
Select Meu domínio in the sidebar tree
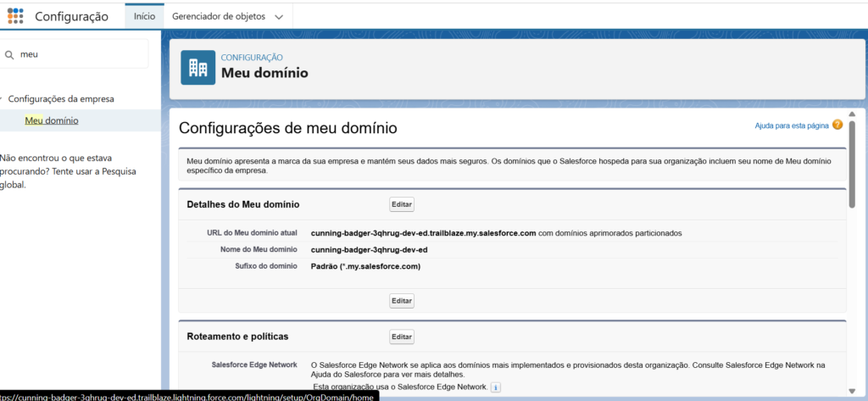(x=52, y=120)
